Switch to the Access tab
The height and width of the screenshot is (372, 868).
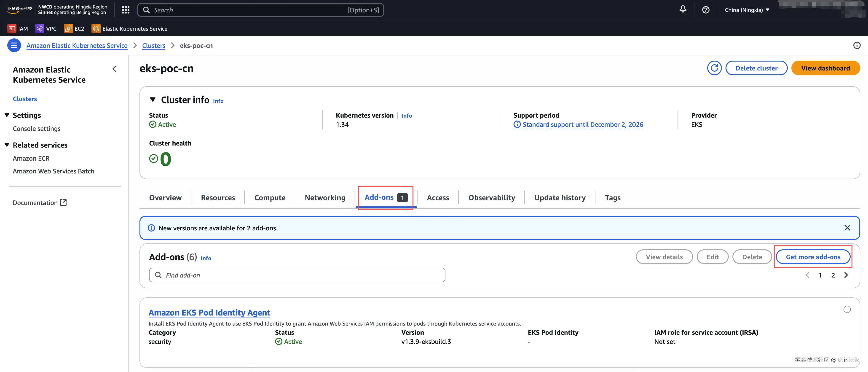pos(438,198)
